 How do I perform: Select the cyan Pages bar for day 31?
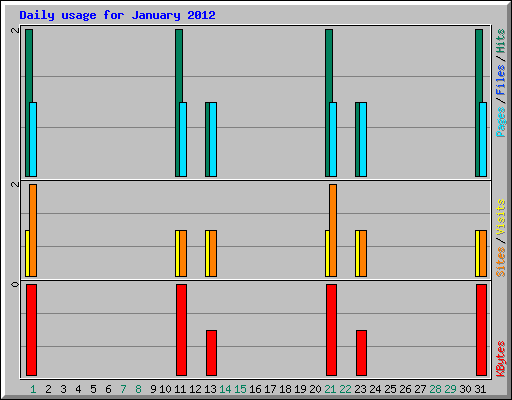tap(483, 139)
